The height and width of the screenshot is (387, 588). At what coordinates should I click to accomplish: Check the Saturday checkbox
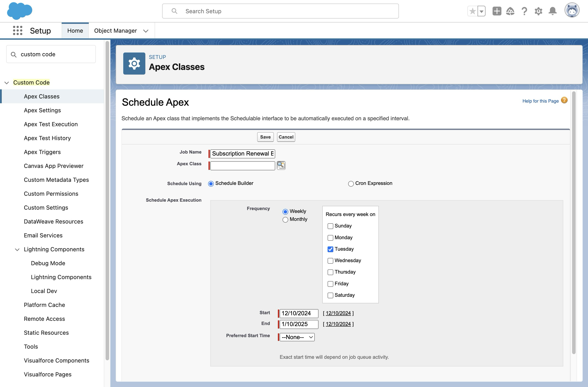(330, 295)
